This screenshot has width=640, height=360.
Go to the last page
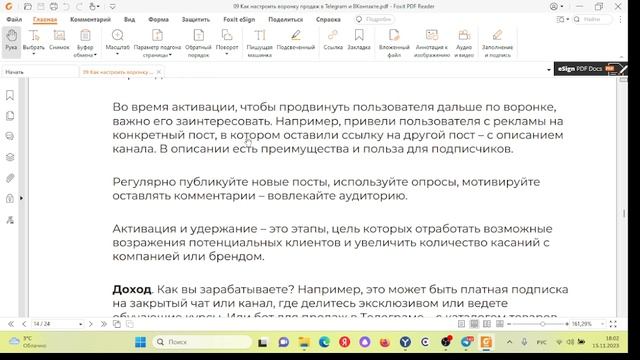[104, 324]
